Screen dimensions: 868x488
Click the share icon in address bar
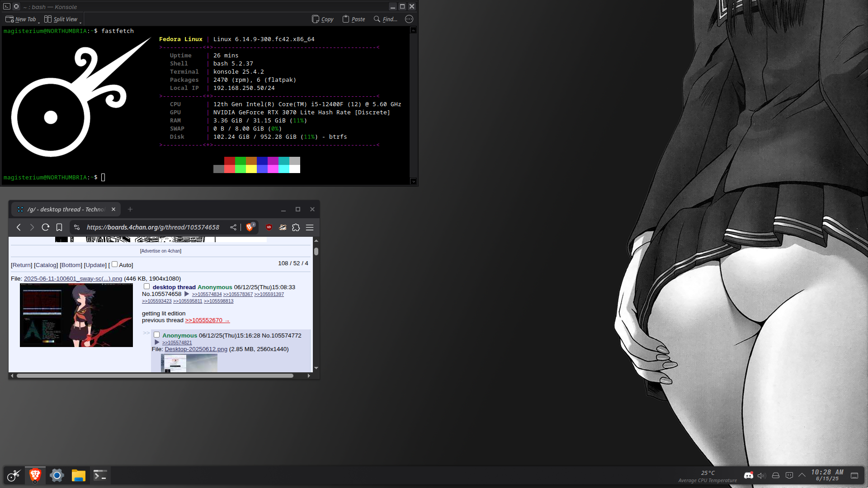pos(233,227)
